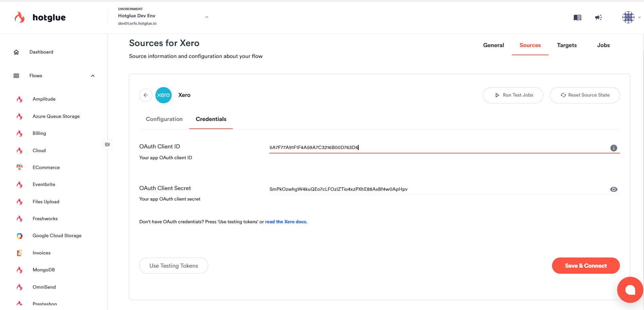Click Save & Connect button
This screenshot has width=644, height=310.
click(x=586, y=266)
